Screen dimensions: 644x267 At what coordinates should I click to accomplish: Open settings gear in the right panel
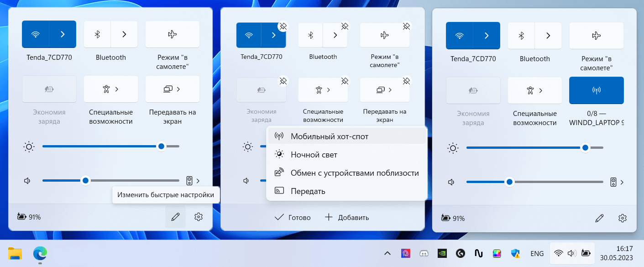(623, 218)
